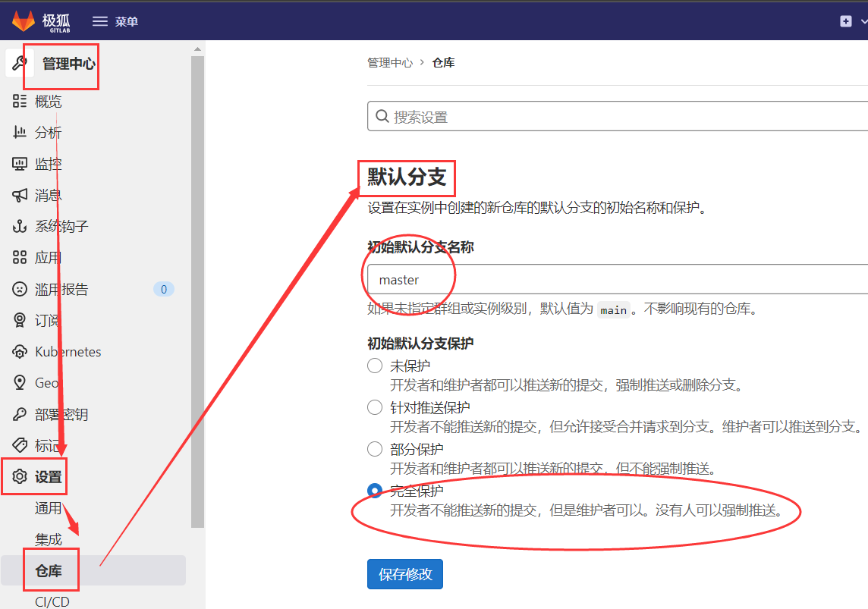
Task: Click the 初始默认分支保护 label
Action: (x=420, y=344)
